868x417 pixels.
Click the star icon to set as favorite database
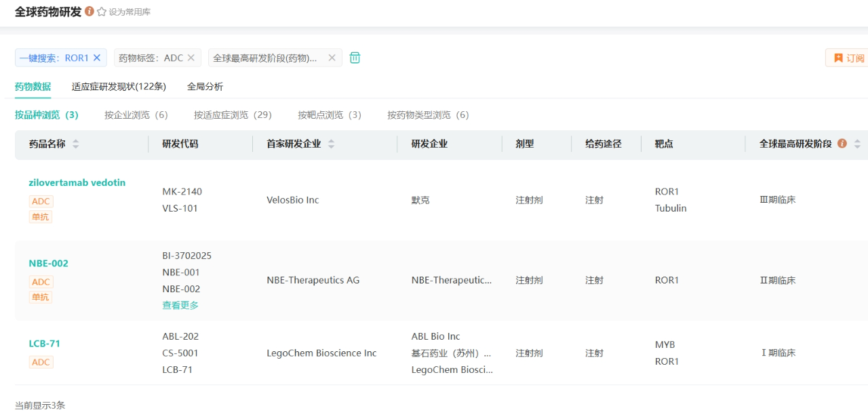[102, 12]
